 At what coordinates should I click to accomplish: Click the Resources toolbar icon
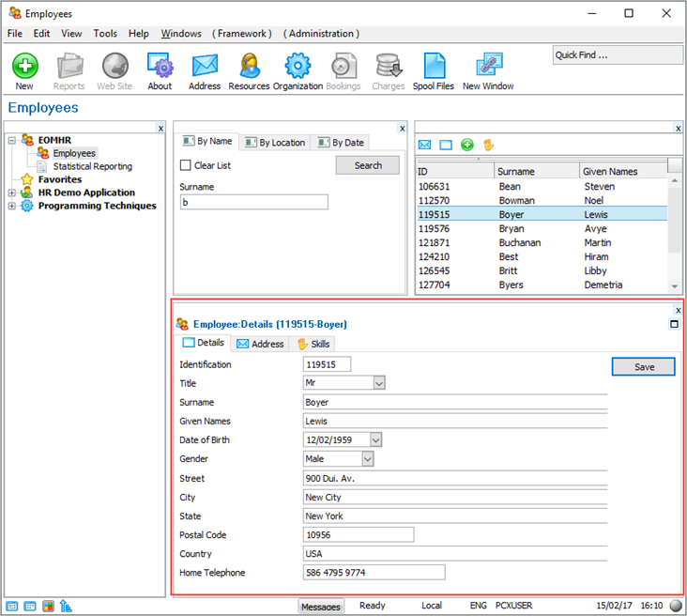click(249, 67)
